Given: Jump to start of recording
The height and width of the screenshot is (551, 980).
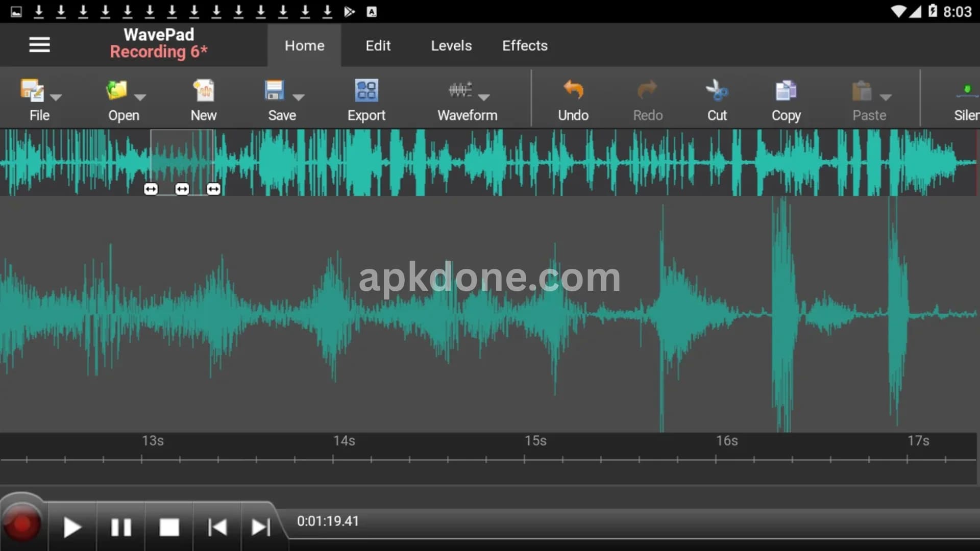Looking at the screenshot, I should (x=217, y=527).
